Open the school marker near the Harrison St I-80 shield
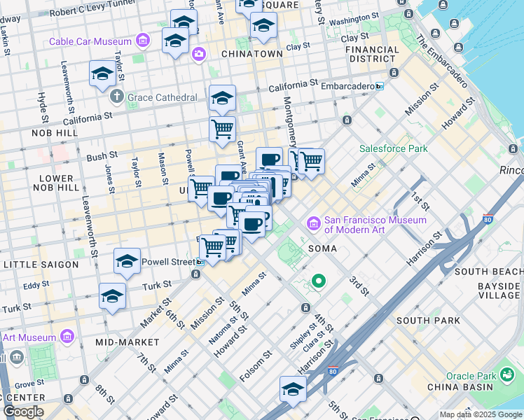The height and width of the screenshot is (420, 524). [x=293, y=391]
